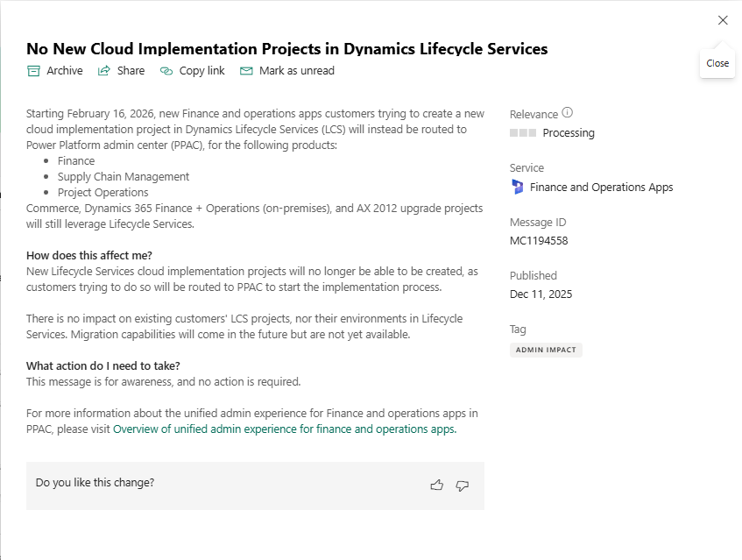The height and width of the screenshot is (560, 742).
Task: Click the Published label
Action: pyautogui.click(x=534, y=276)
